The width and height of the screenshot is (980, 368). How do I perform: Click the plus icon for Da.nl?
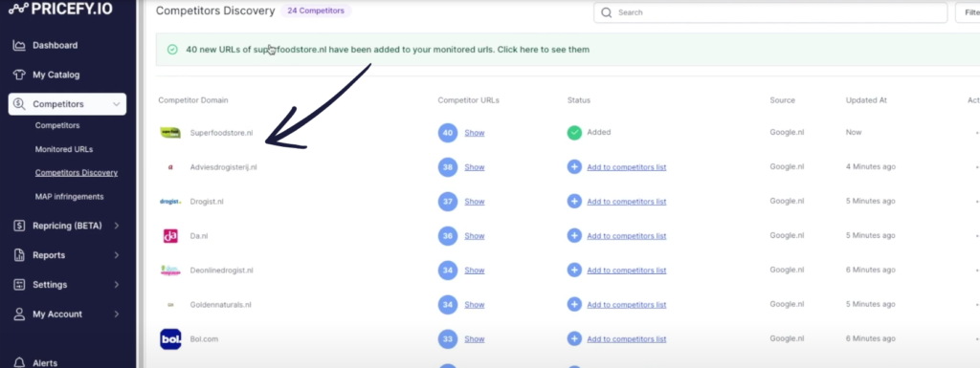pos(574,236)
